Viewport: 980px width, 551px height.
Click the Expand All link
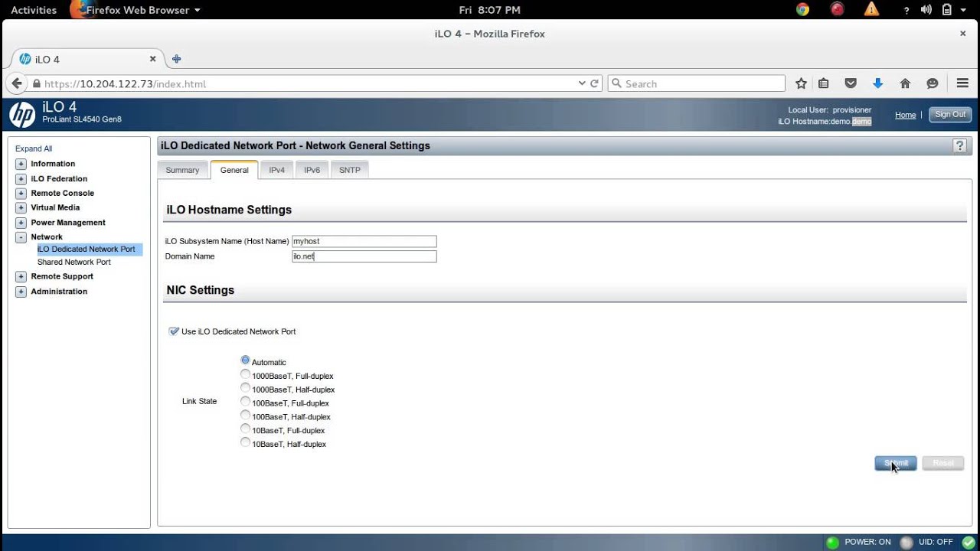pyautogui.click(x=34, y=148)
